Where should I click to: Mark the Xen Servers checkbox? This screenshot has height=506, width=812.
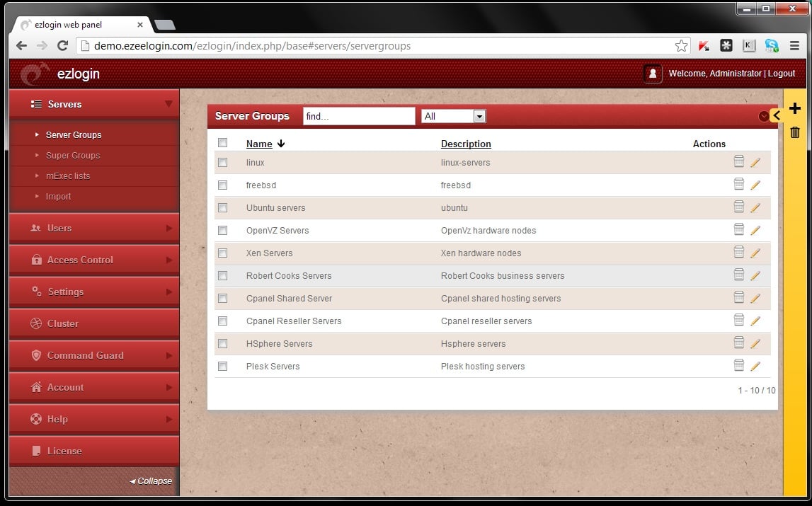click(223, 253)
